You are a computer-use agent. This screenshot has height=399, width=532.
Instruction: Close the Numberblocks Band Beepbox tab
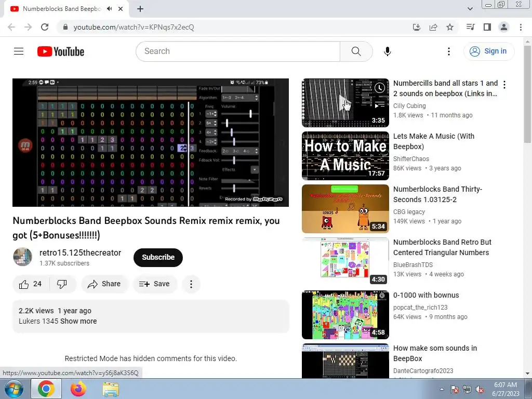[x=121, y=9]
